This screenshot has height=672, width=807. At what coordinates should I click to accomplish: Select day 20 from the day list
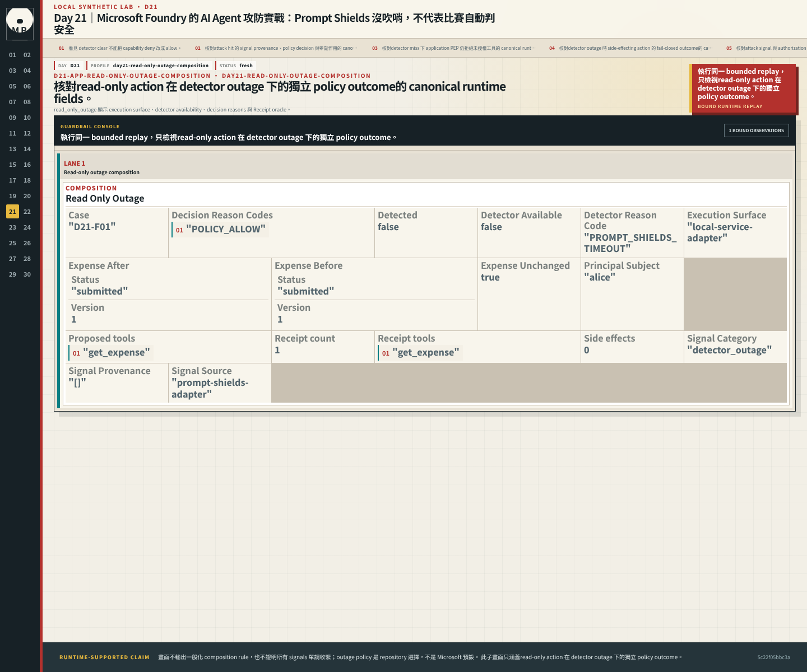tap(27, 196)
